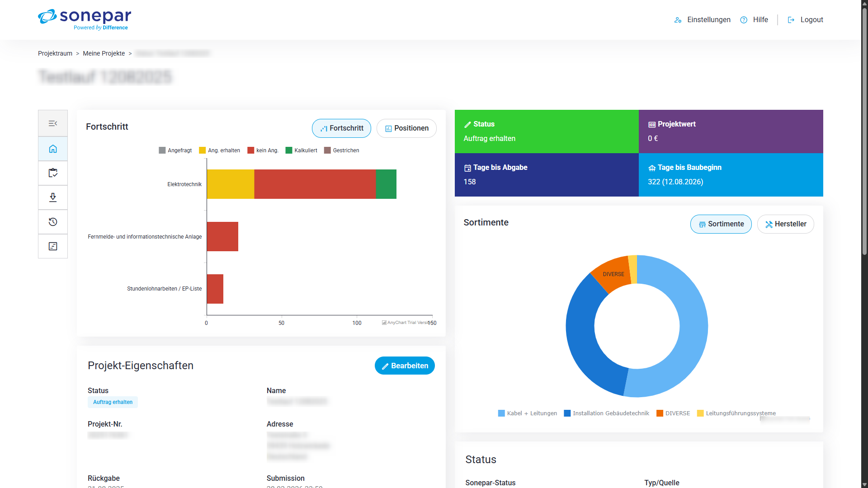Select the notes/report icon at sidebar bottom

tap(53, 246)
